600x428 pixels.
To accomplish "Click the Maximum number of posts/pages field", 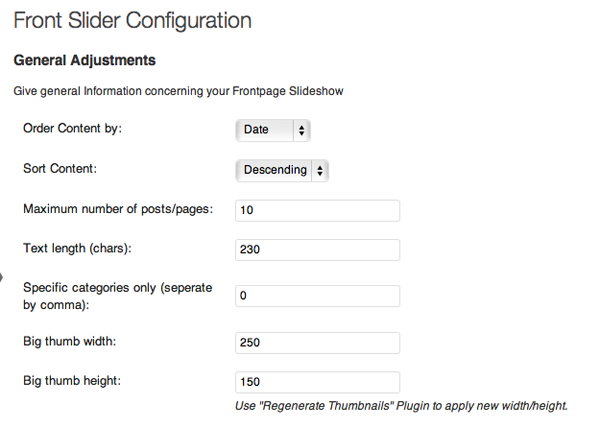I will pos(317,210).
